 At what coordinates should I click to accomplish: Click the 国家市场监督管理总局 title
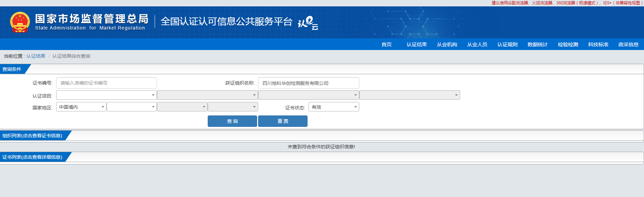pos(92,19)
